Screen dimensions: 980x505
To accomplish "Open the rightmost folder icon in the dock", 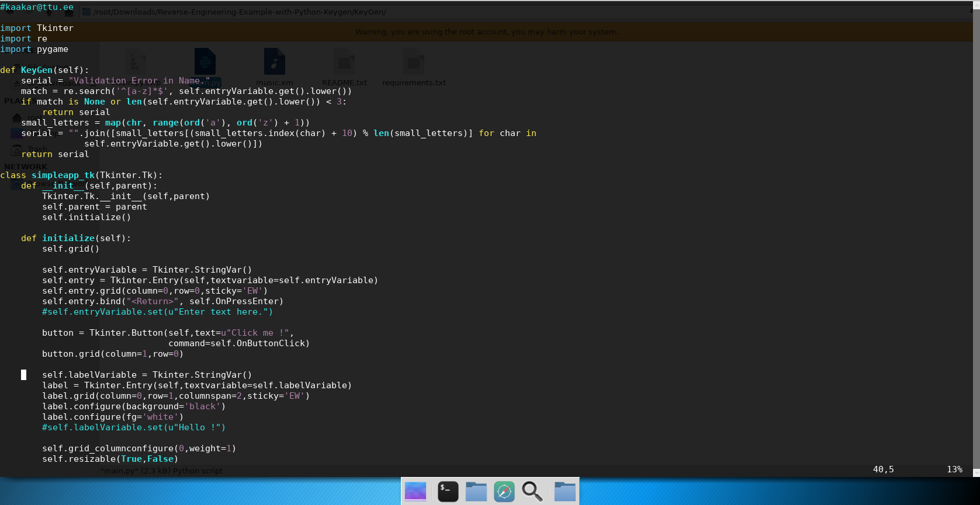I will point(565,492).
